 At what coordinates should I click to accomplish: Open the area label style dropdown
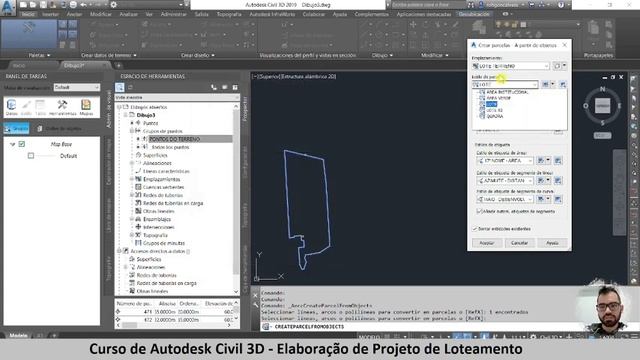click(505, 161)
